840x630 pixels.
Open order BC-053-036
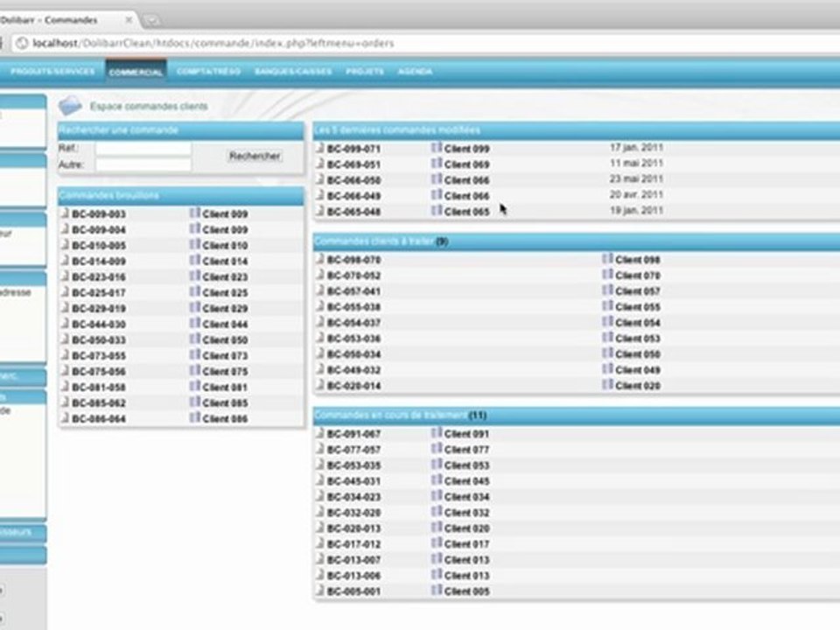353,339
